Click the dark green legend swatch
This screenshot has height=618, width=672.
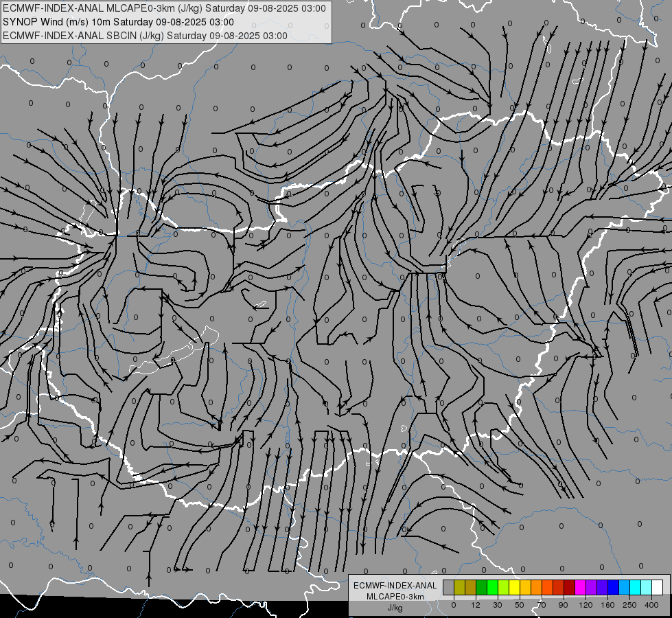click(482, 587)
